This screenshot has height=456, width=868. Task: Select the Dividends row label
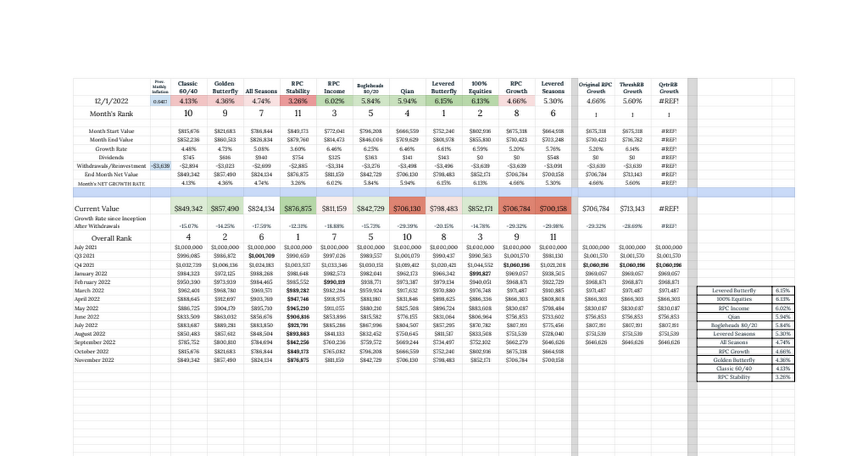110,157
